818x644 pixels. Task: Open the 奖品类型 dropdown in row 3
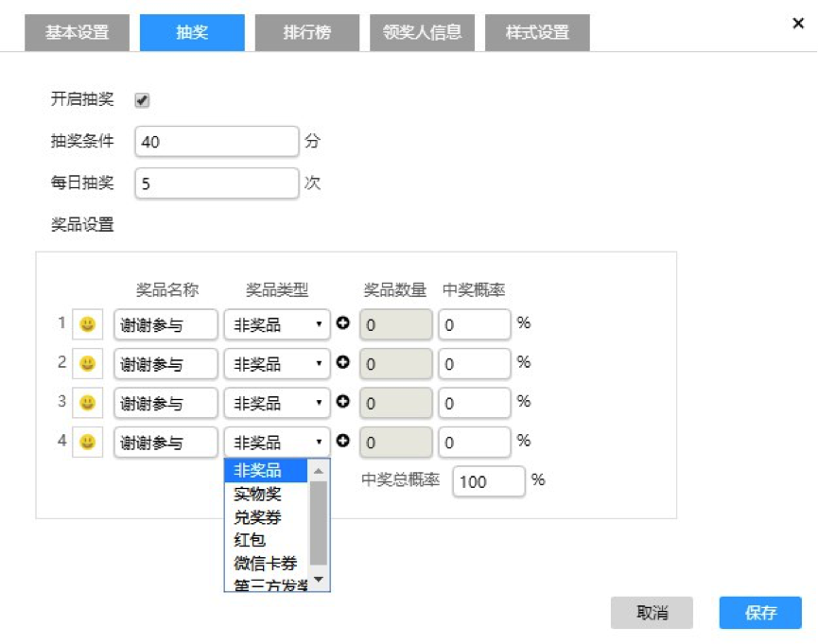(x=277, y=403)
